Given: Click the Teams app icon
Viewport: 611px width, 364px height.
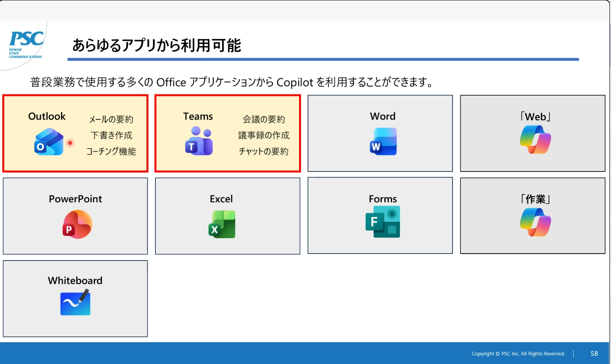Looking at the screenshot, I should 199,141.
